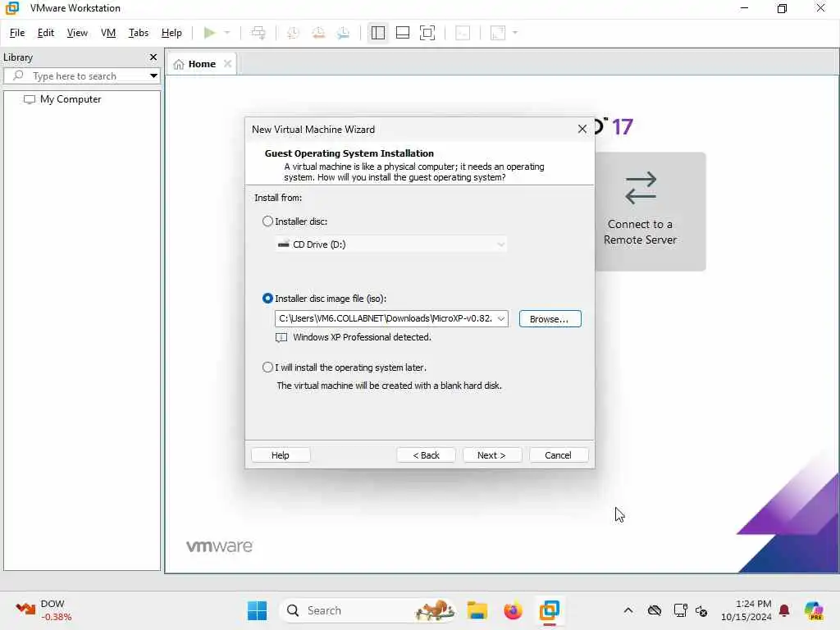
Task: Click Send Ctrl+Alt+Del toolbar icon
Action: coord(258,33)
